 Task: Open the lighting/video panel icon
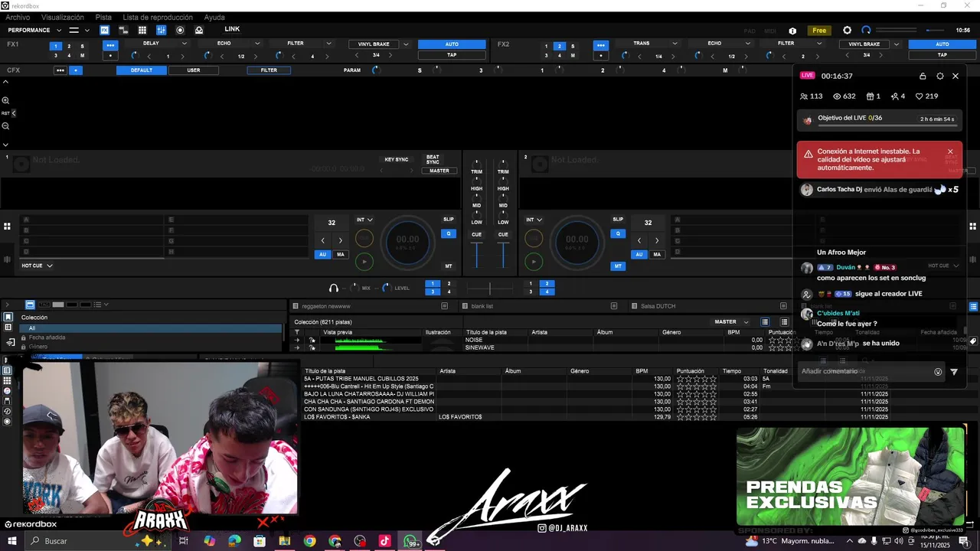tap(199, 30)
